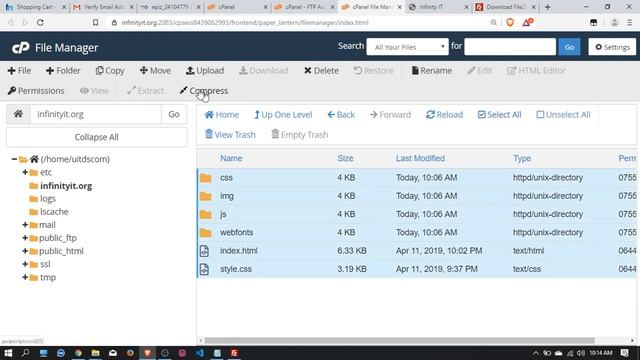Click the View toolbar button
640x360 pixels.
94,91
